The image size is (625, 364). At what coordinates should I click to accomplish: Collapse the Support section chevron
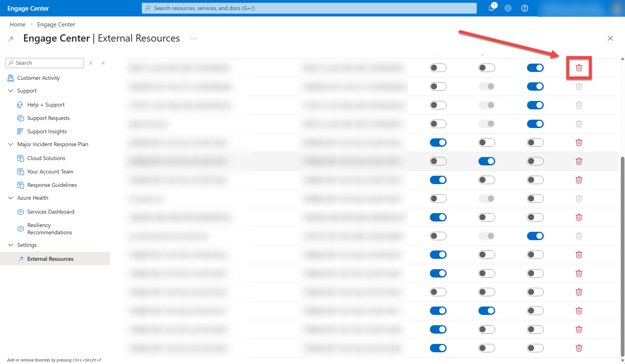tap(11, 91)
